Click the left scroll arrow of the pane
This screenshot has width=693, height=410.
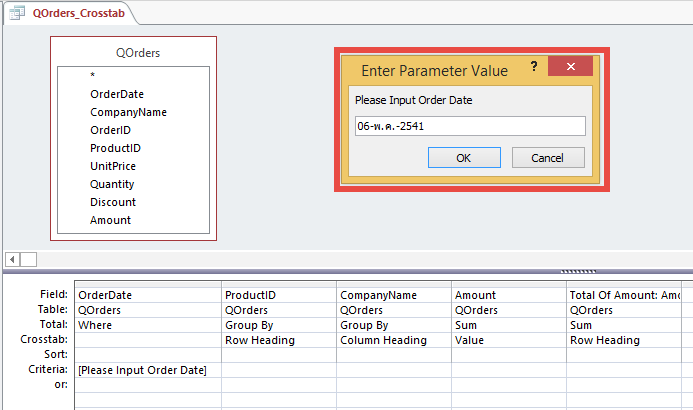pyautogui.click(x=11, y=259)
